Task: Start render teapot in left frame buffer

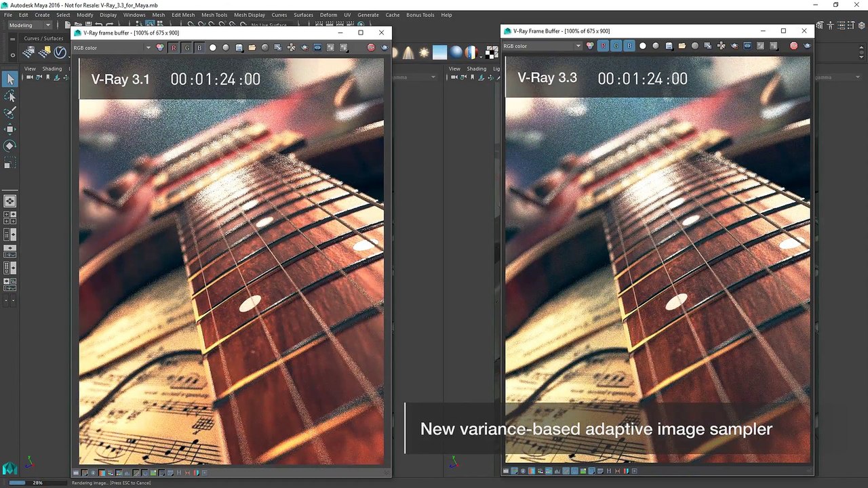Action: (x=384, y=47)
